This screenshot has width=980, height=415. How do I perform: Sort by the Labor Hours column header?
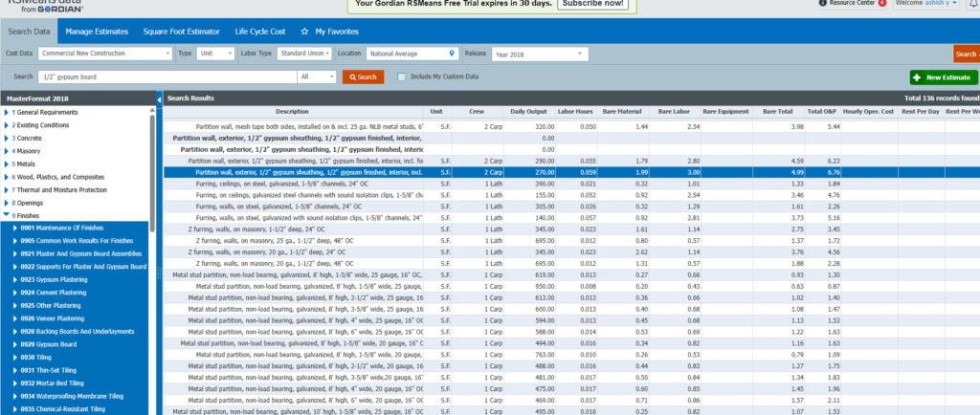(x=575, y=112)
